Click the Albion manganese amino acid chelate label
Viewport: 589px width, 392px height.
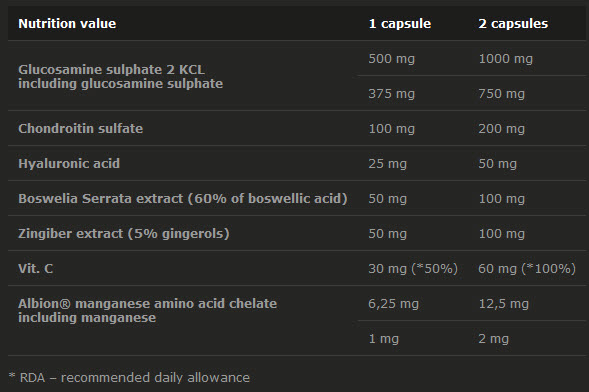[148, 303]
